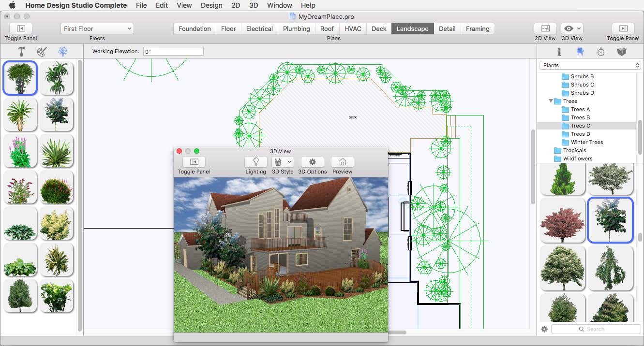
Task: Open the Design menu
Action: pos(211,5)
